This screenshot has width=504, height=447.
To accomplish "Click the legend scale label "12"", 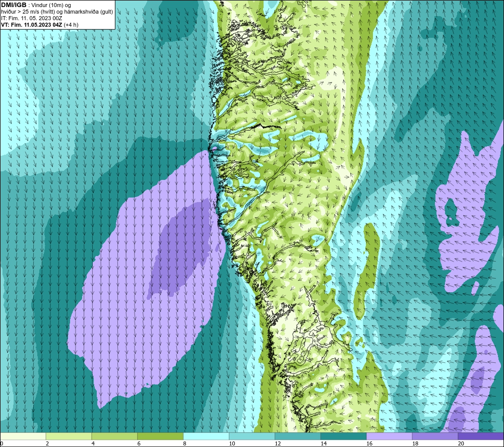I will pyautogui.click(x=278, y=444).
